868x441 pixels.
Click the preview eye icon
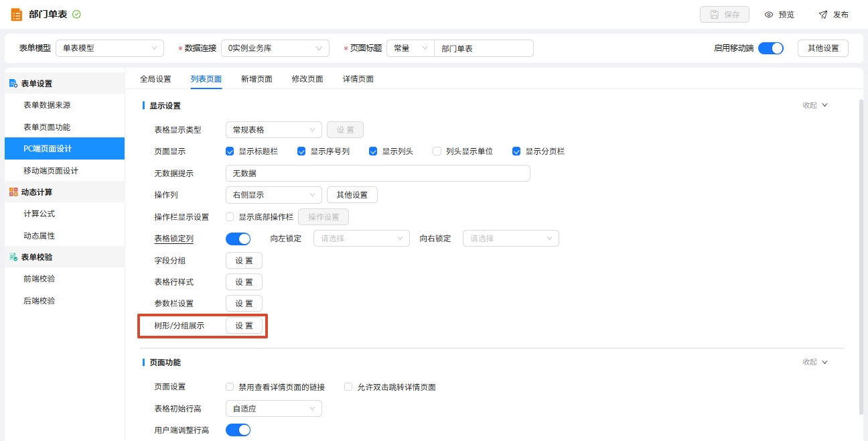click(769, 15)
